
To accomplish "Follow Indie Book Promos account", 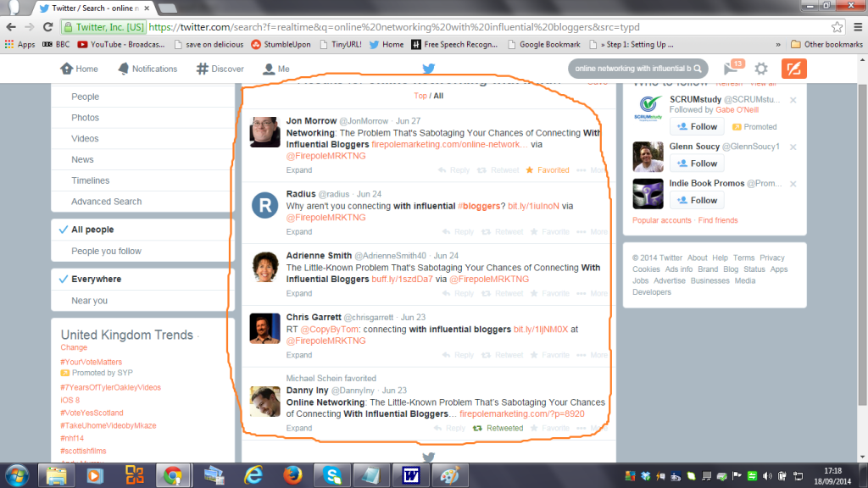I will (x=697, y=200).
